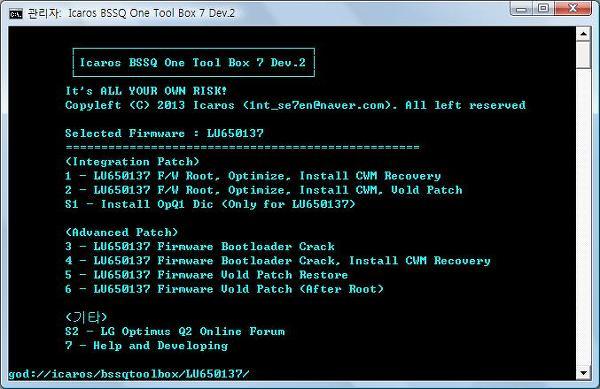Click the Copyleft 2013 Icaros line
The image size is (600, 389).
point(295,105)
